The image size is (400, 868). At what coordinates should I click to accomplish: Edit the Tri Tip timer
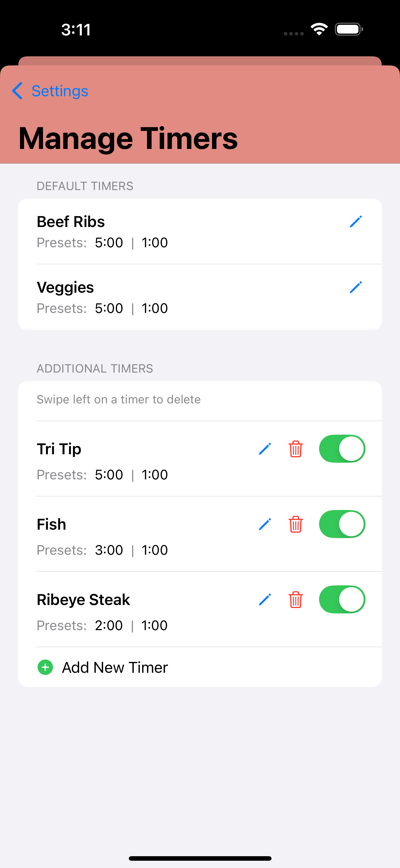pos(265,449)
